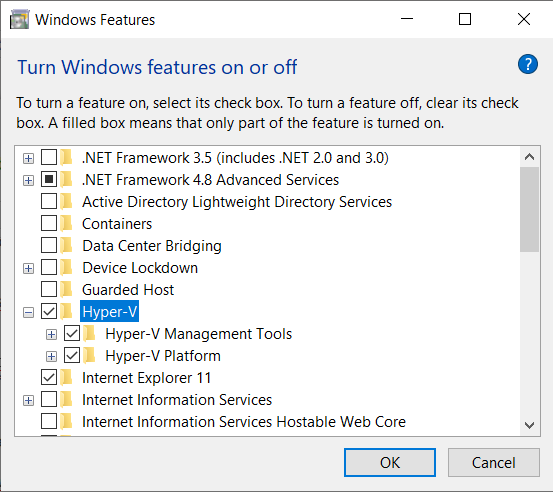Click the Windows Features title bar icon
553x492 pixels.
pos(19,20)
